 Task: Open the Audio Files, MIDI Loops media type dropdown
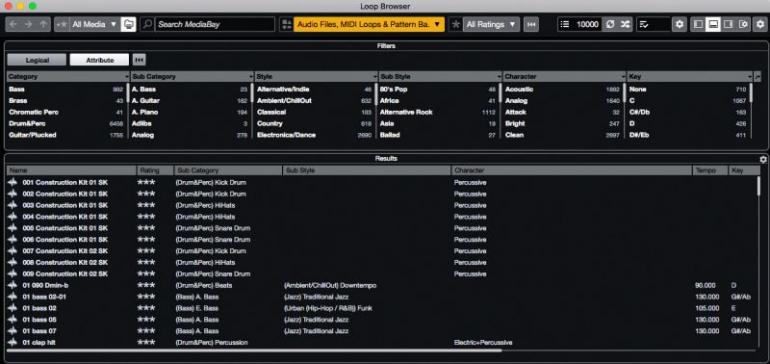pos(369,24)
